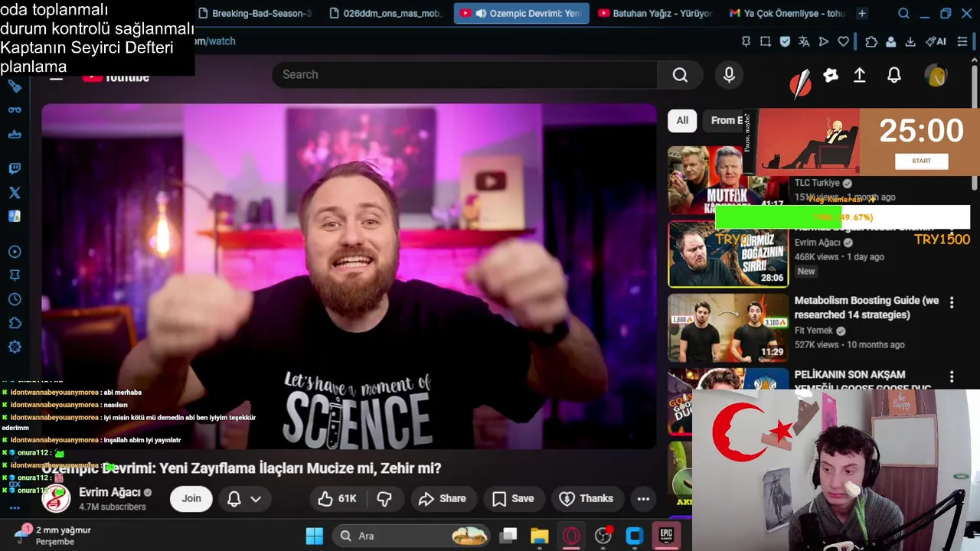The height and width of the screenshot is (551, 980).
Task: Click the profile icon in the browser toolbar
Action: pyautogui.click(x=891, y=41)
